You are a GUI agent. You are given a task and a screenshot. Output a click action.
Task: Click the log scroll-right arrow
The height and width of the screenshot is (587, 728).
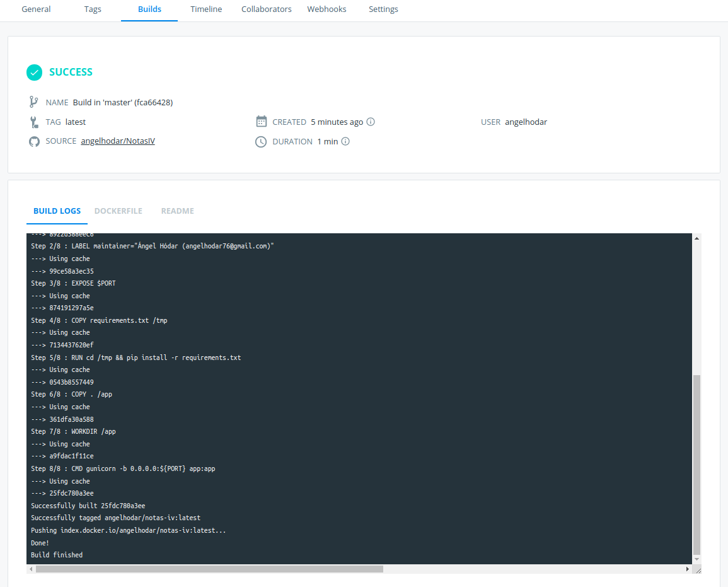tap(688, 569)
